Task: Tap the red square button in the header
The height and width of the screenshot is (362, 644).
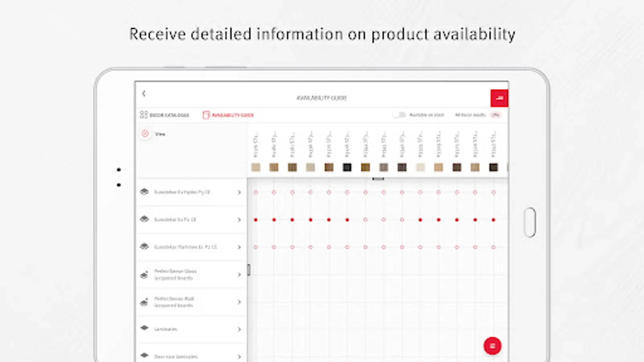Action: click(499, 98)
